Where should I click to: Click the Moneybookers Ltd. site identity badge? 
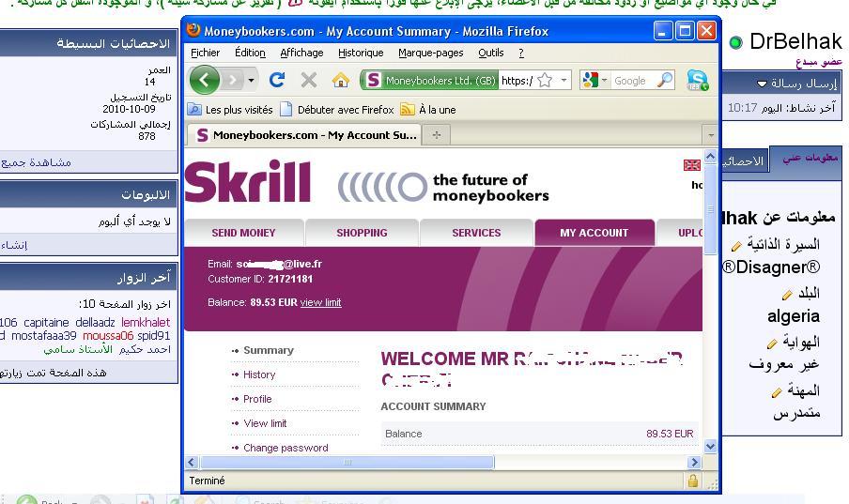pos(429,81)
